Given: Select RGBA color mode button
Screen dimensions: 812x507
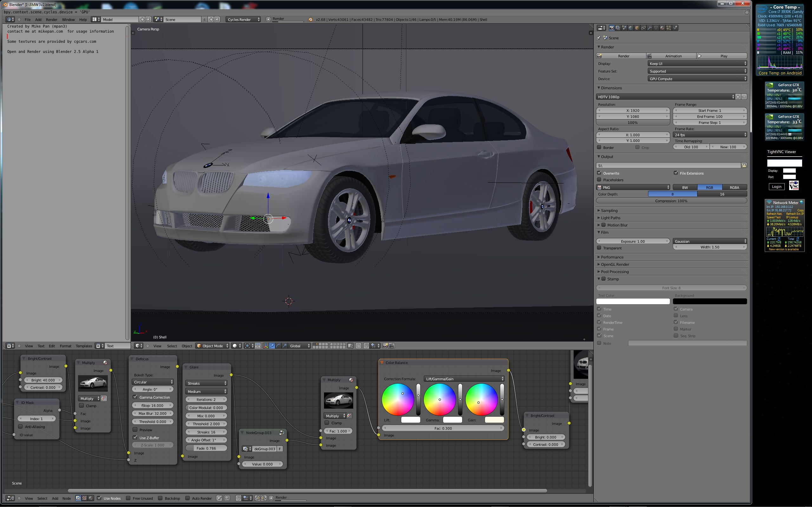Looking at the screenshot, I should click(734, 188).
